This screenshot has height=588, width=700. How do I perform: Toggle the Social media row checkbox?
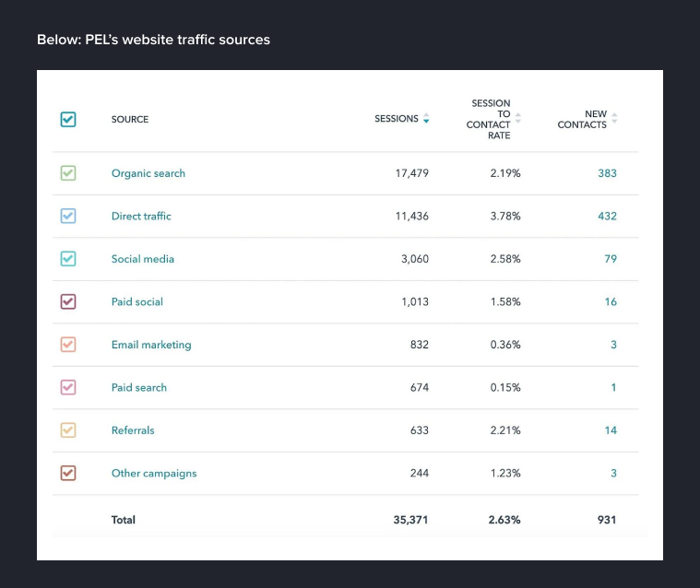point(68,259)
